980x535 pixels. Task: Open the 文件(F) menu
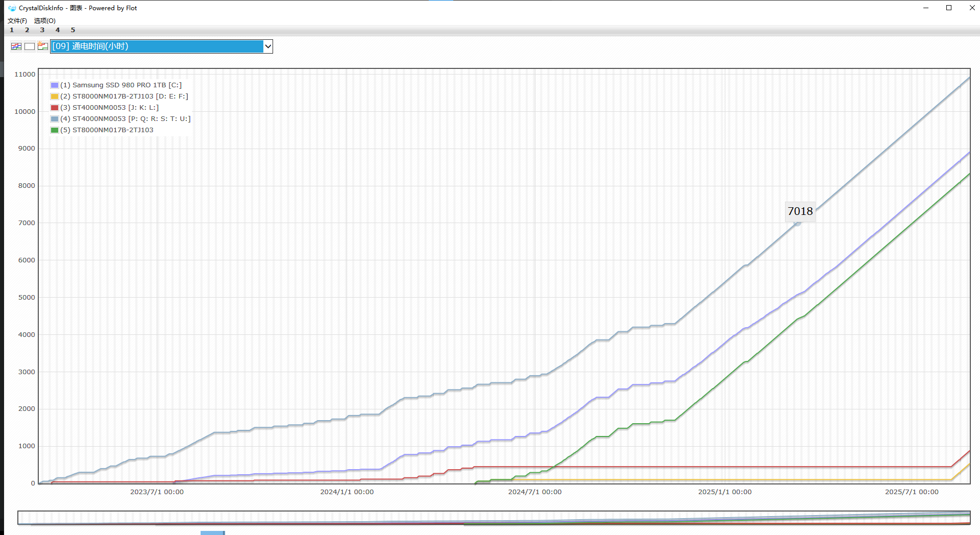pyautogui.click(x=17, y=21)
